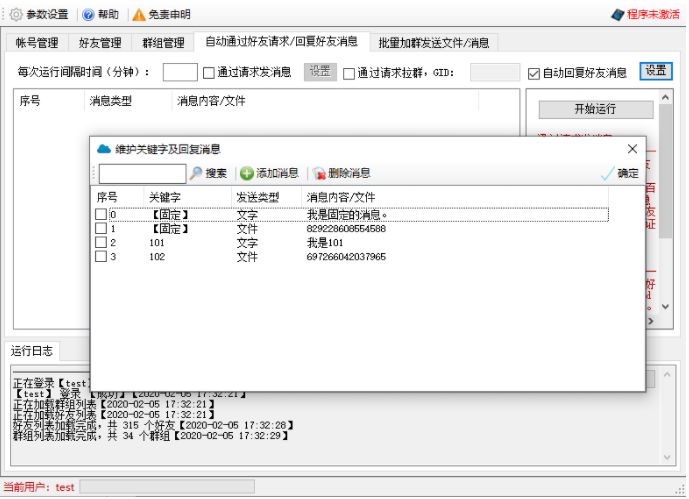The width and height of the screenshot is (689, 499).
Task: Check the box for row 0 【固定】 文字
Action: click(101, 215)
